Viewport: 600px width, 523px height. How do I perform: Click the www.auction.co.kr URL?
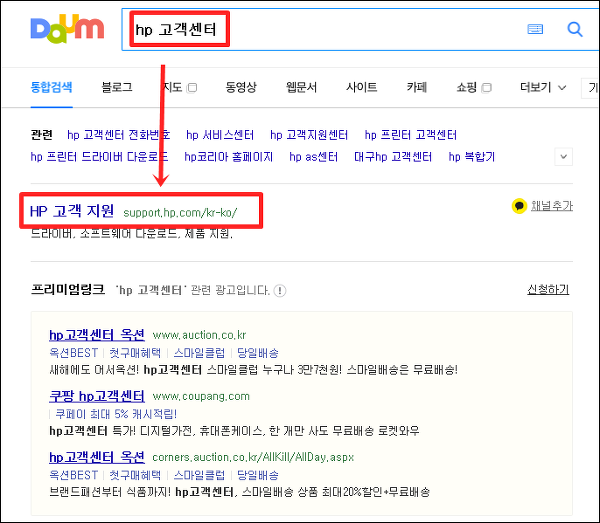click(199, 335)
